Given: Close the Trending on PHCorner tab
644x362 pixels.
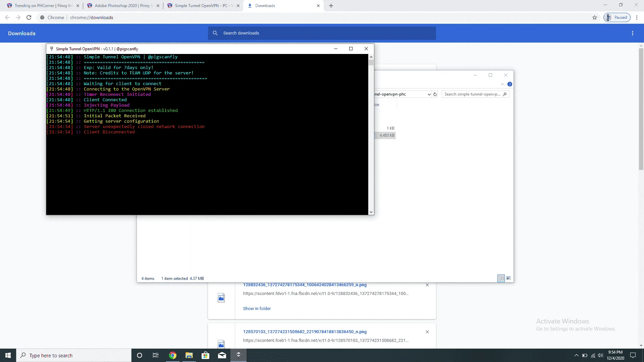Looking at the screenshot, I should point(78,6).
